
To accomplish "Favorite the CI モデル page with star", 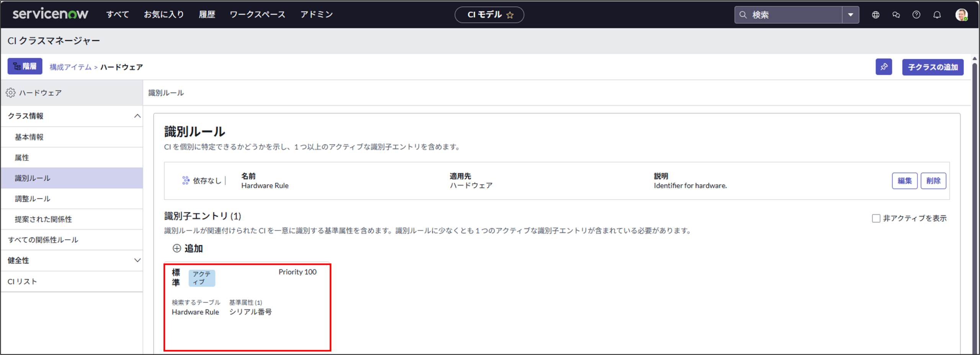I will coord(510,15).
